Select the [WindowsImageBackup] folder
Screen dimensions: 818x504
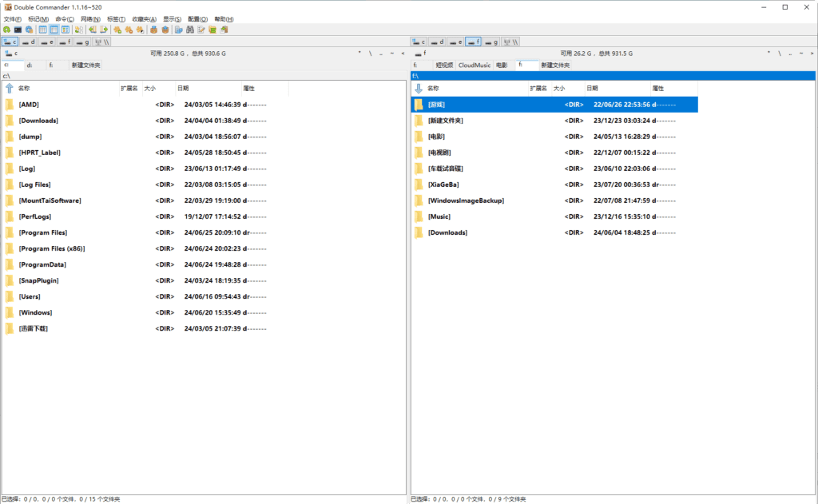[x=466, y=200]
